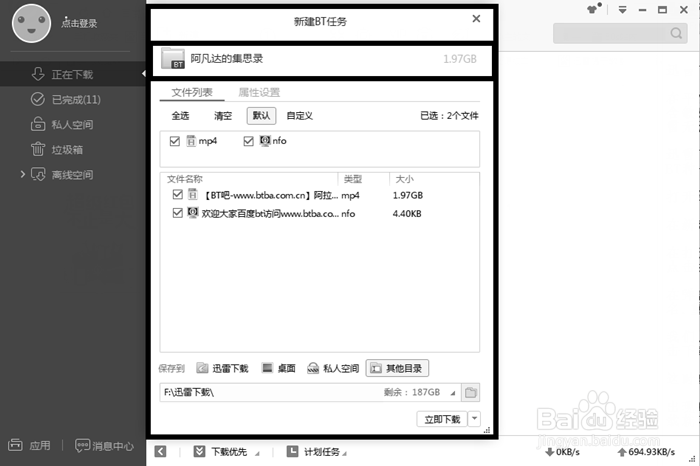This screenshot has height=466, width=700.
Task: Uncheck the BT吧 mp4 file in the list
Action: [178, 195]
